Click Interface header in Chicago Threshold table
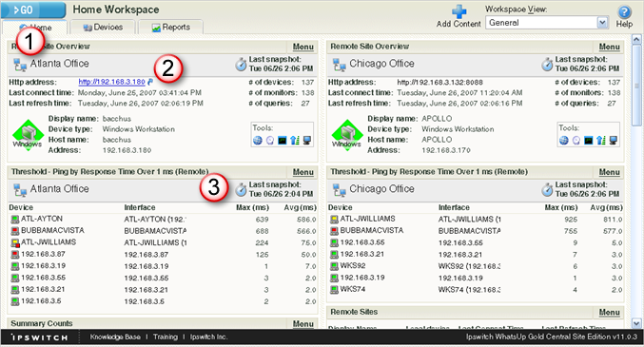Image resolution: width=644 pixels, height=347 pixels. click(454, 207)
